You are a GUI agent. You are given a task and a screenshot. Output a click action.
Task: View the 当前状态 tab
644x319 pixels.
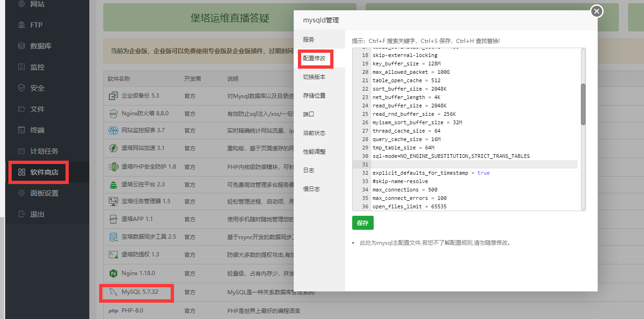(x=319, y=133)
